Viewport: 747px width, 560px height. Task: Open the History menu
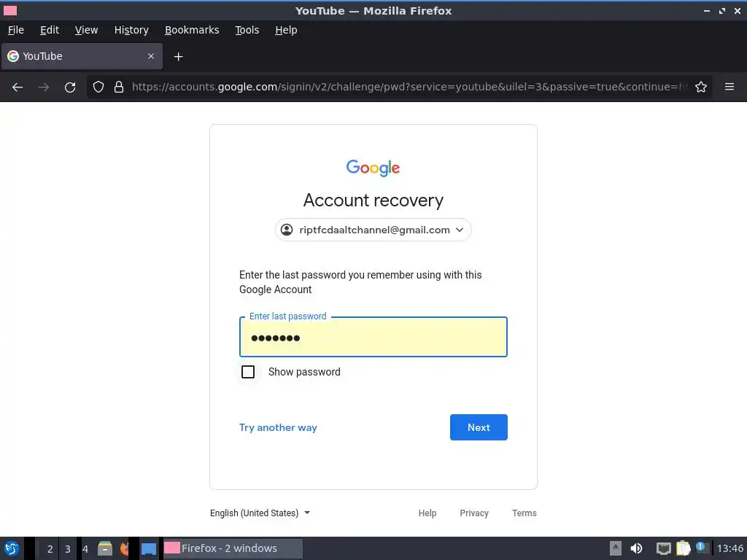click(131, 30)
